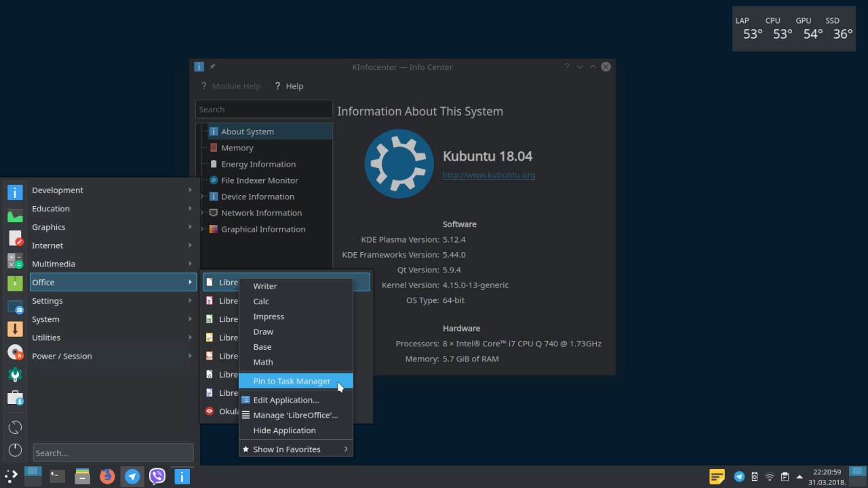This screenshot has width=868, height=488.
Task: Click the Telegram system tray icon
Action: click(x=739, y=476)
